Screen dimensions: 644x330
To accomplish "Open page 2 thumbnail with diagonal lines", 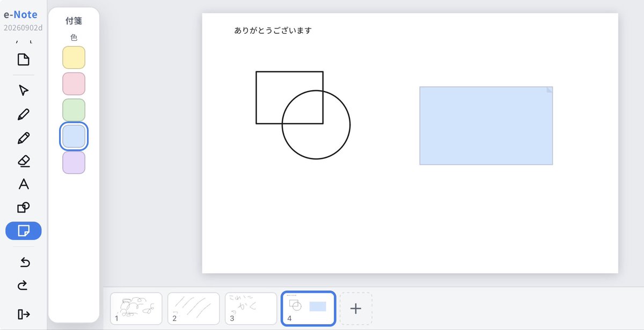I will pyautogui.click(x=193, y=309).
